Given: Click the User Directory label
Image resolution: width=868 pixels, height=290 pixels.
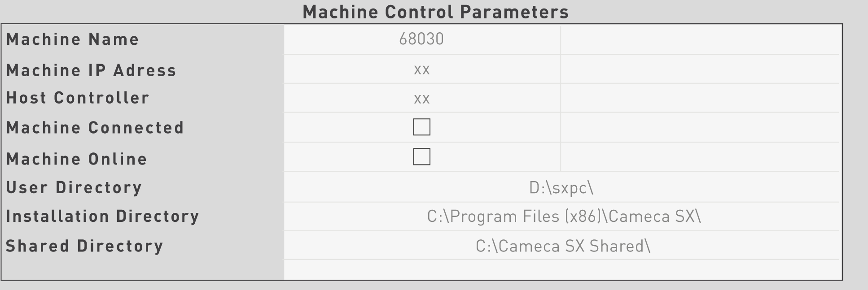Looking at the screenshot, I should pyautogui.click(x=74, y=188).
